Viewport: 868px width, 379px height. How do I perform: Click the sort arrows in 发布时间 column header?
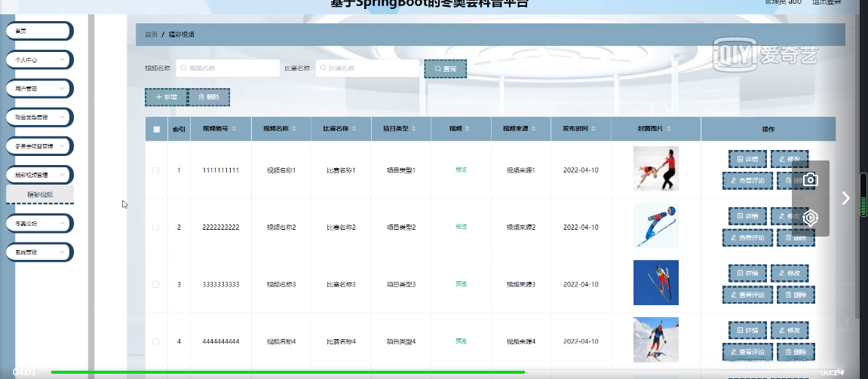pos(593,129)
